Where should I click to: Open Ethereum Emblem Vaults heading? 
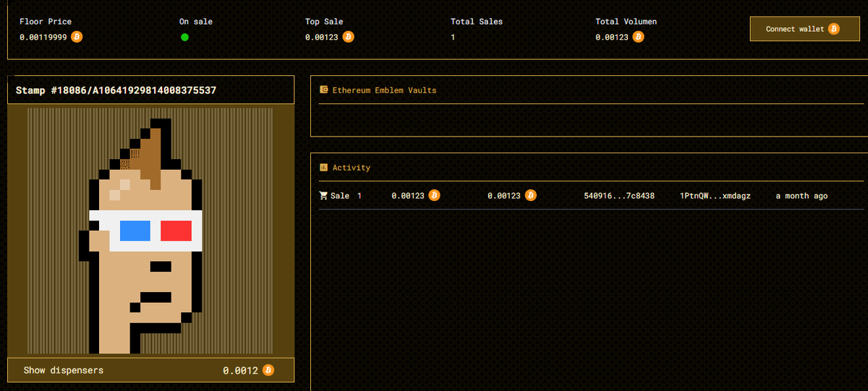click(384, 90)
